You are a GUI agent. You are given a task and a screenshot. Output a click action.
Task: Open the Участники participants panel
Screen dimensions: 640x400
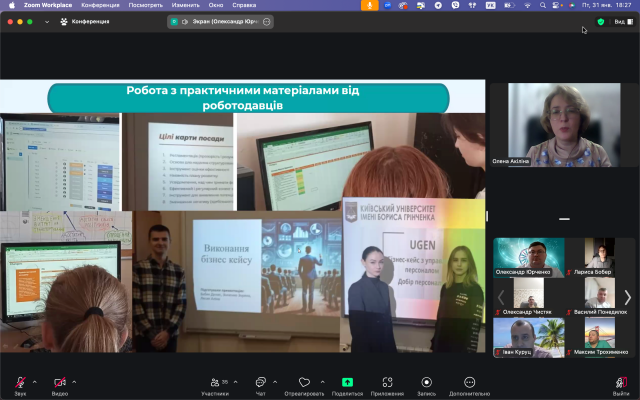214,384
